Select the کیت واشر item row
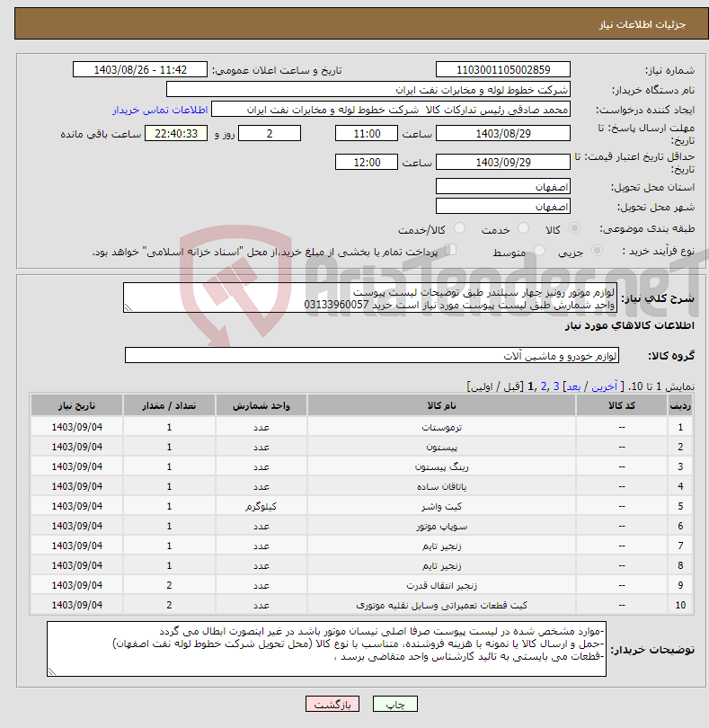Image resolution: width=709 pixels, height=728 pixels. click(362, 506)
